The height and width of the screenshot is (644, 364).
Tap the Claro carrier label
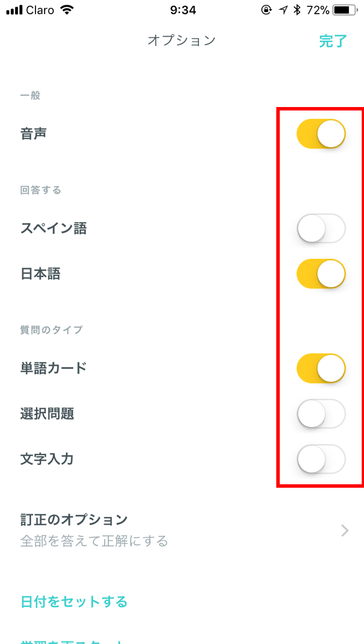click(40, 11)
